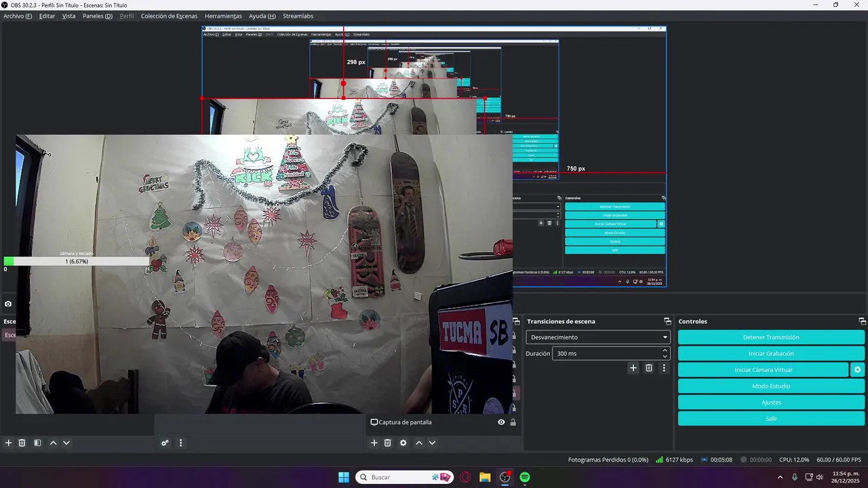This screenshot has width=868, height=488.
Task: Click the 6127 kbps status text
Action: (679, 460)
